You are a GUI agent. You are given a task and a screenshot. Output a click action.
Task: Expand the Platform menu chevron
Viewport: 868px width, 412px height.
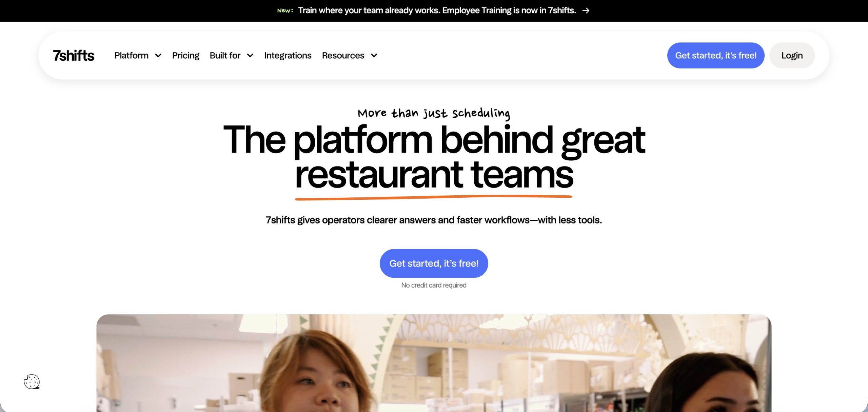pos(158,56)
